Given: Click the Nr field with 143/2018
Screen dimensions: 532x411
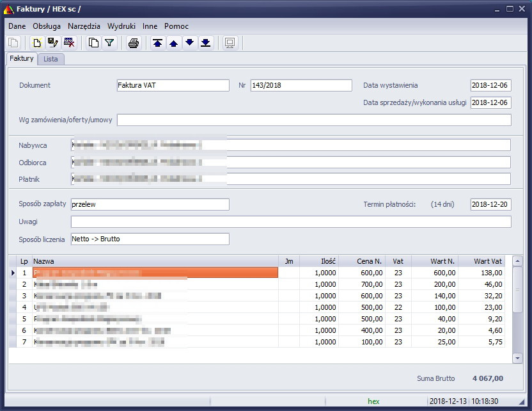Looking at the screenshot, I should coord(301,85).
